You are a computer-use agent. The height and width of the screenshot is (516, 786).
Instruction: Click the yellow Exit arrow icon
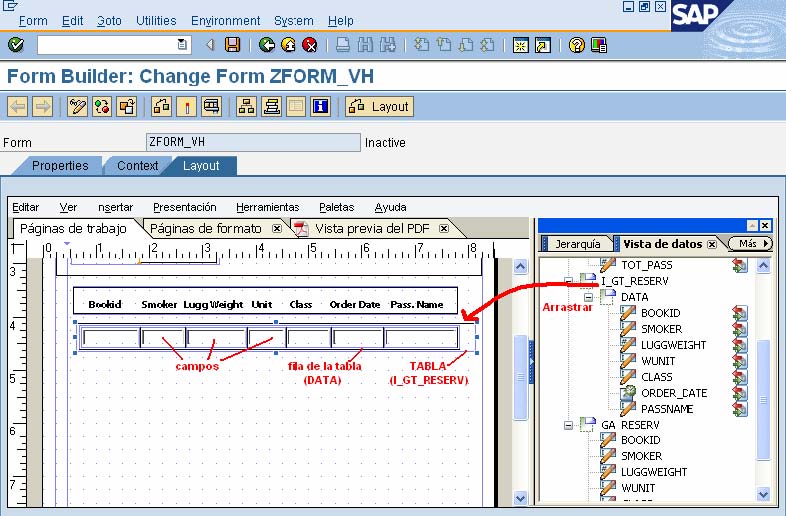click(288, 45)
